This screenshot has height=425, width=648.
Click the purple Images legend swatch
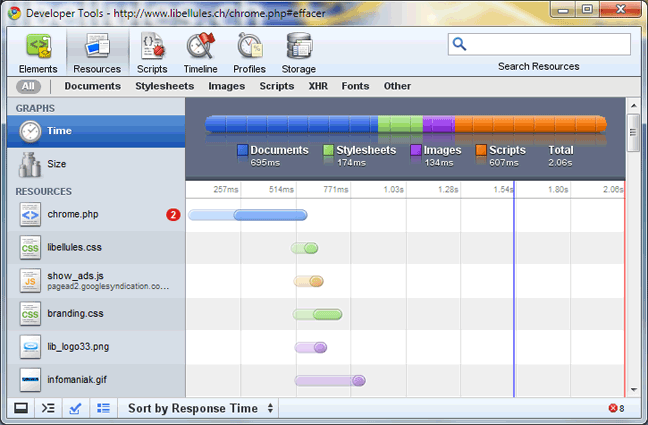pos(416,150)
